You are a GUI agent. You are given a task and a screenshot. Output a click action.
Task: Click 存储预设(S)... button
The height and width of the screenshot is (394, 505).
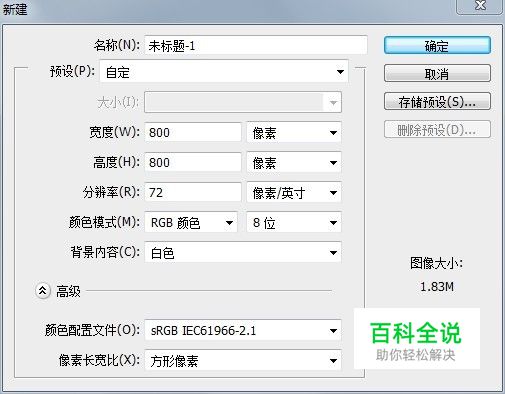coord(437,101)
